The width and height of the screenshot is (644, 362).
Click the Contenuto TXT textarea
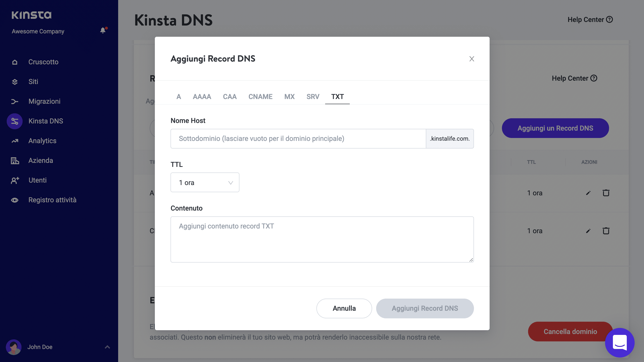(x=322, y=239)
